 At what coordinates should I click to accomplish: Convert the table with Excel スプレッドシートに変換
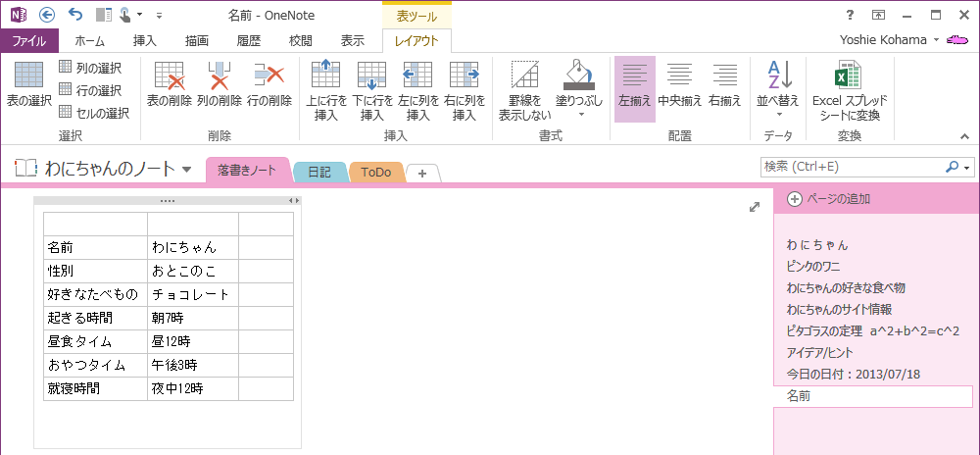click(850, 91)
